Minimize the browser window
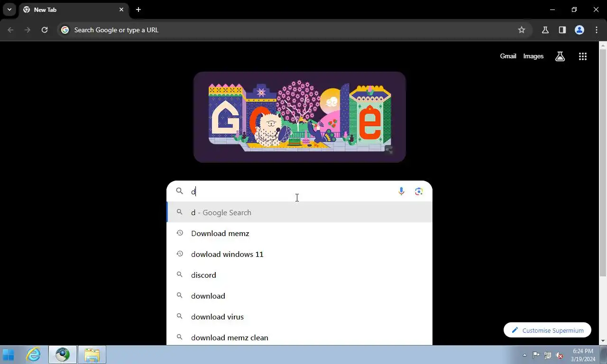 [x=552, y=9]
